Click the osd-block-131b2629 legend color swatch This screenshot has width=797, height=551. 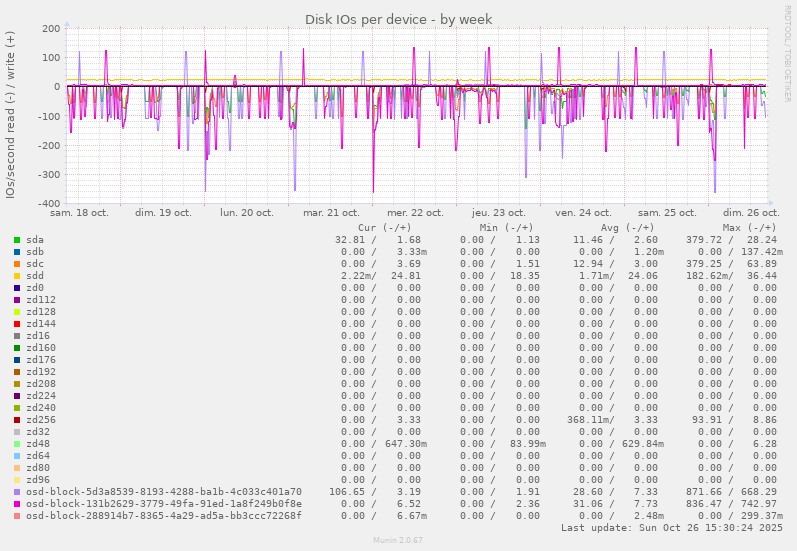17,504
